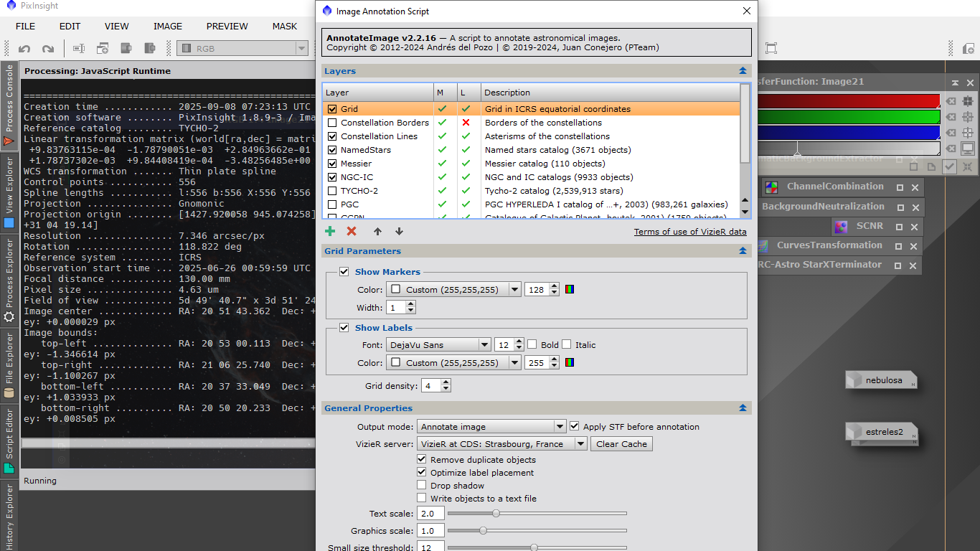Click the layers list vertical scrollbar
The height and width of the screenshot is (551, 980).
click(x=745, y=150)
